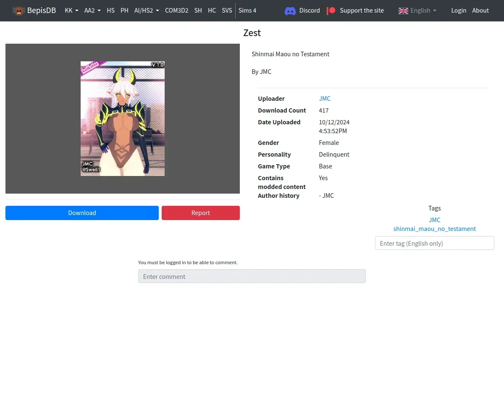Open the Discord link
The width and height of the screenshot is (504, 420).
pyautogui.click(x=302, y=10)
